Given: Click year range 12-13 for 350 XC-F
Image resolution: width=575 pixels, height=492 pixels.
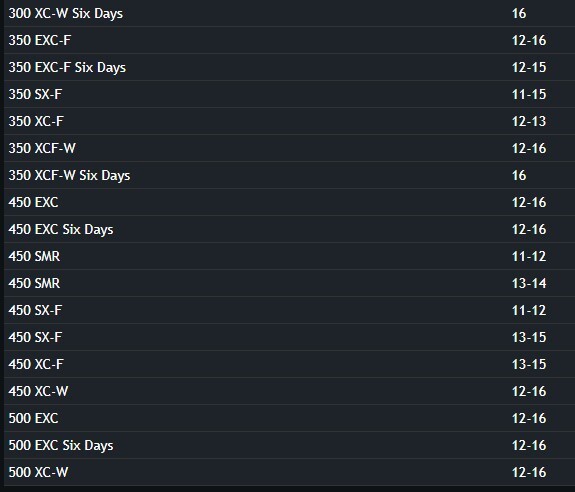Looking at the screenshot, I should 529,121.
